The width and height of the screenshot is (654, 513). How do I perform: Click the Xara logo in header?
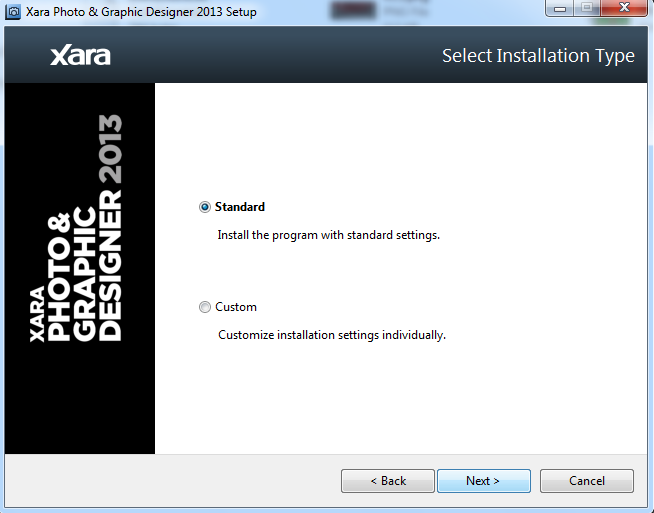click(x=80, y=56)
